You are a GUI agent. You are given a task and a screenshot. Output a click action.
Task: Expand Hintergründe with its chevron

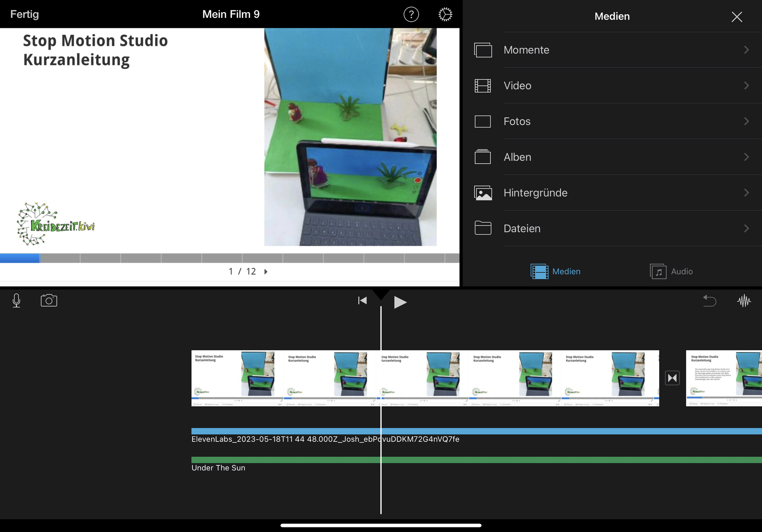click(746, 193)
